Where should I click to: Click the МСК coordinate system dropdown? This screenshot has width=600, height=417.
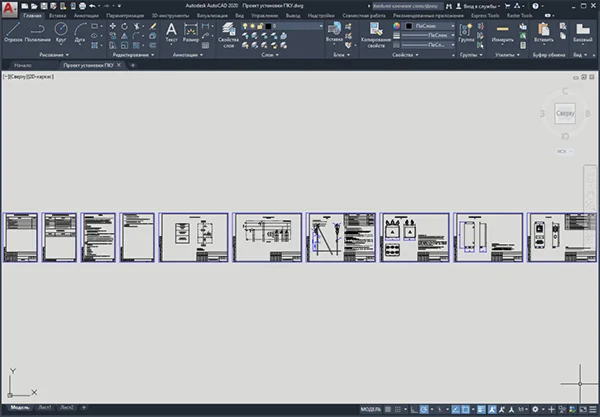564,151
